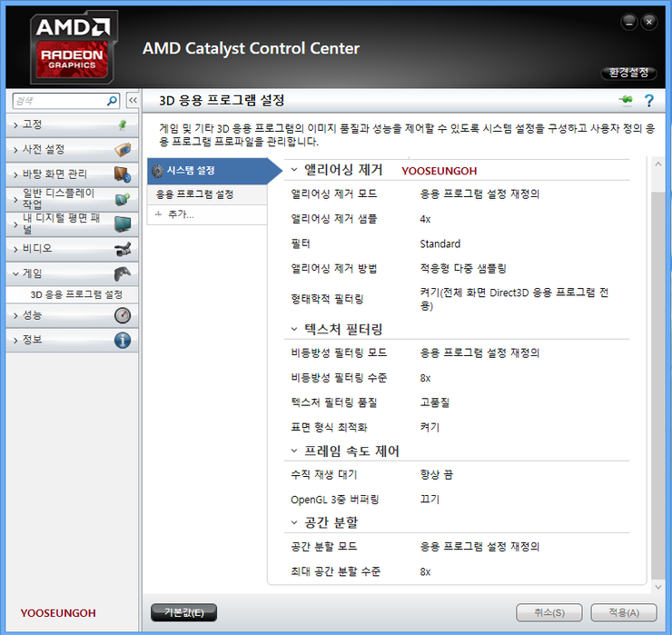Click the 사전 설정 preset icon
The width and height of the screenshot is (672, 635).
click(123, 150)
